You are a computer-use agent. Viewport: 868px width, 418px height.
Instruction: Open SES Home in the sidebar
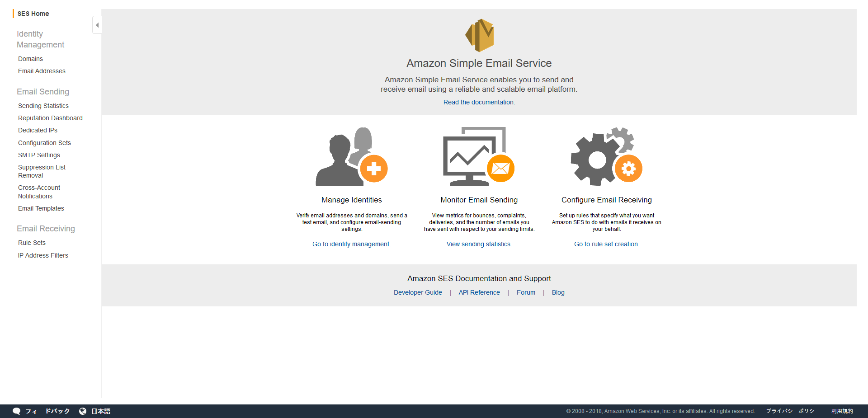pos(33,14)
